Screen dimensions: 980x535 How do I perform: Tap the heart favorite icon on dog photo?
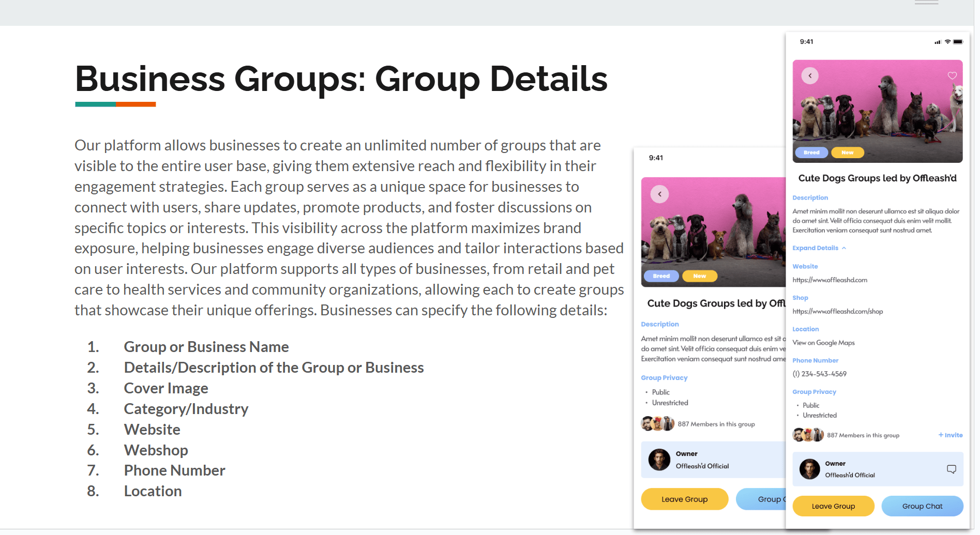point(952,75)
